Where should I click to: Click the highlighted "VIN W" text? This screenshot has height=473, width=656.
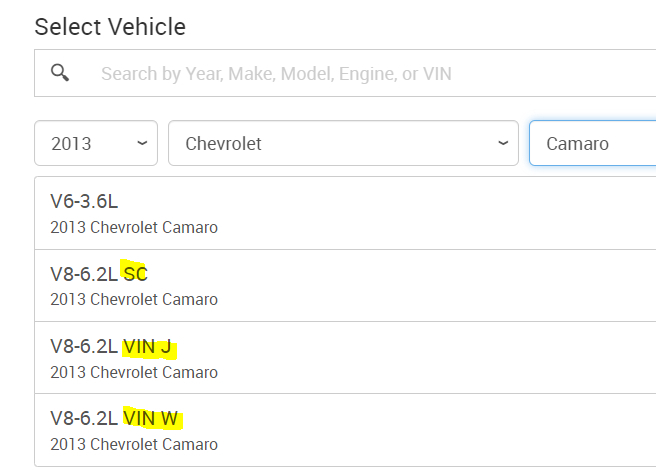click(x=151, y=419)
